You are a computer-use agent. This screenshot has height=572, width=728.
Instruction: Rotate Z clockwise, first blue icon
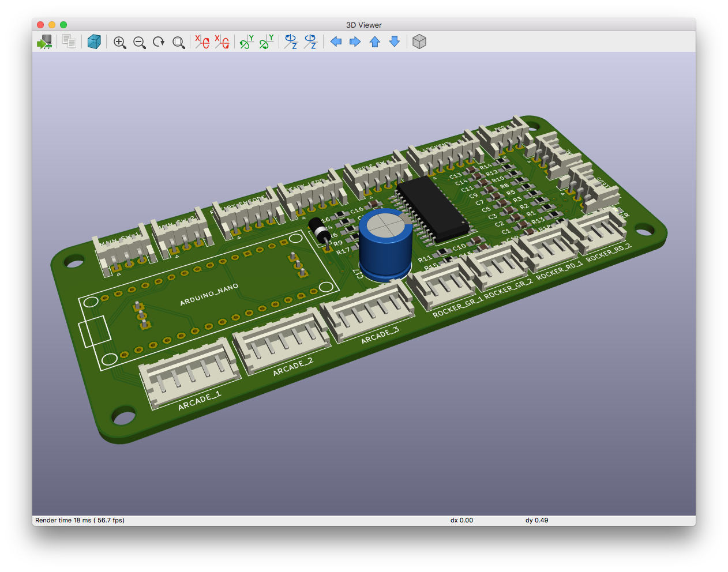(291, 42)
